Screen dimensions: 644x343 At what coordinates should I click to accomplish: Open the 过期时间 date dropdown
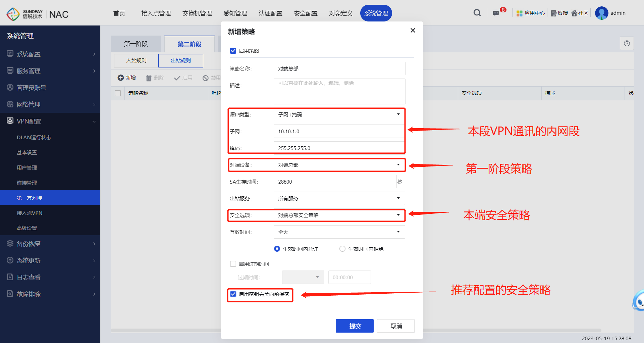tap(303, 277)
